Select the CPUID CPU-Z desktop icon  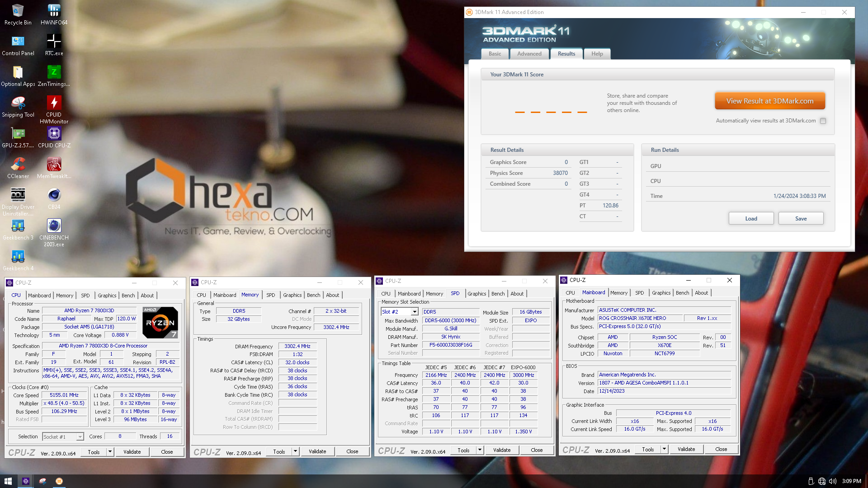(x=54, y=137)
